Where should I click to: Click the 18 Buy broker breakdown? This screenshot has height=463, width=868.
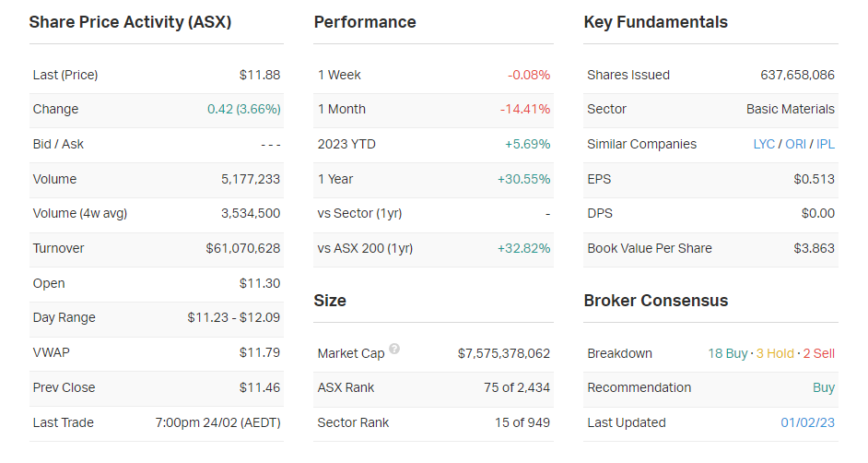pos(728,354)
